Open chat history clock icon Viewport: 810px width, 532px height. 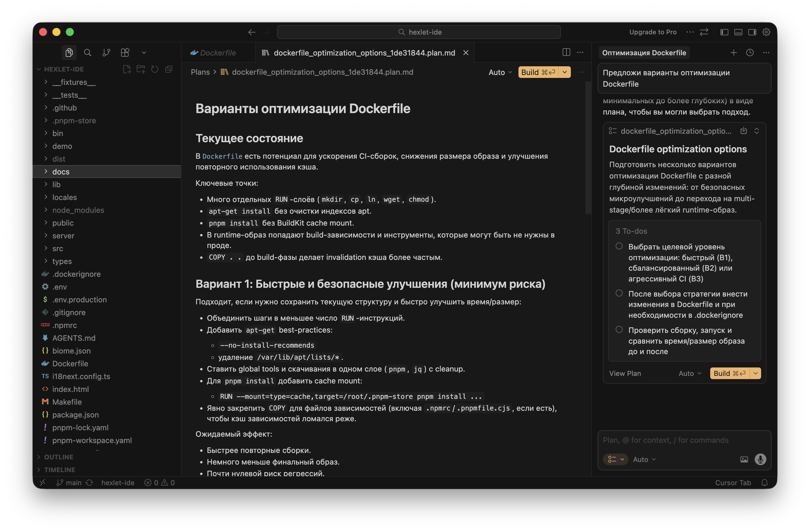pyautogui.click(x=750, y=52)
